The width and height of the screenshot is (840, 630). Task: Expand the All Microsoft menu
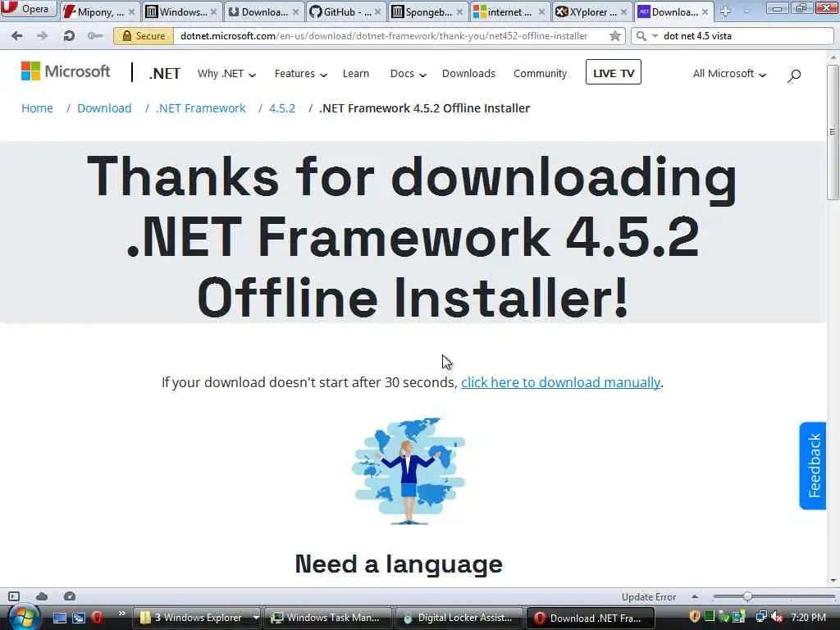729,73
